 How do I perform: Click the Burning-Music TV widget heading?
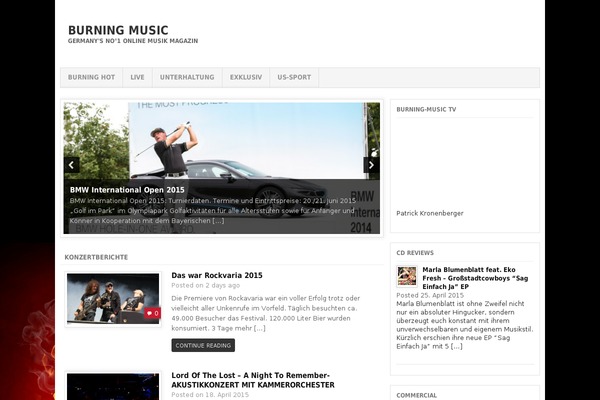pyautogui.click(x=426, y=109)
